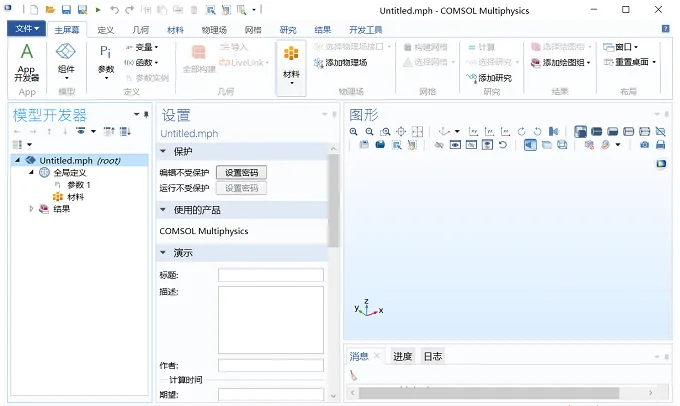Click the reset hiding icon in graphics toolbar

pyautogui.click(x=503, y=145)
